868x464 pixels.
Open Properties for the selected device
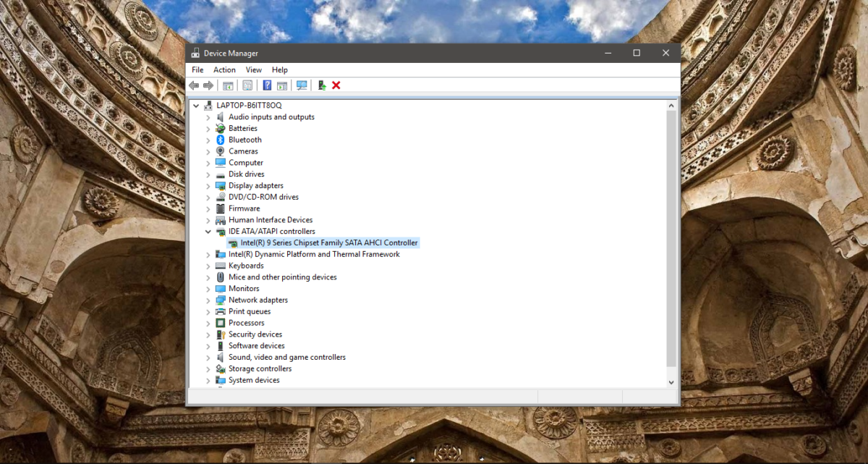[x=246, y=85]
